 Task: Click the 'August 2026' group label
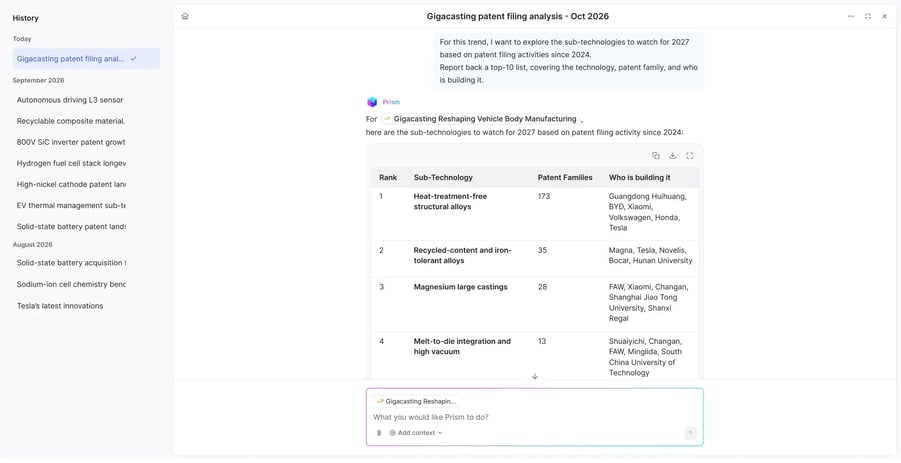click(x=32, y=245)
